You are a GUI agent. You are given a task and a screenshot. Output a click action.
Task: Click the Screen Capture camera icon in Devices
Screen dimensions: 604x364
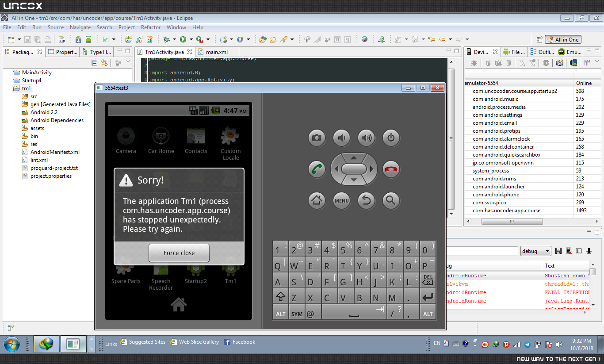click(x=560, y=63)
